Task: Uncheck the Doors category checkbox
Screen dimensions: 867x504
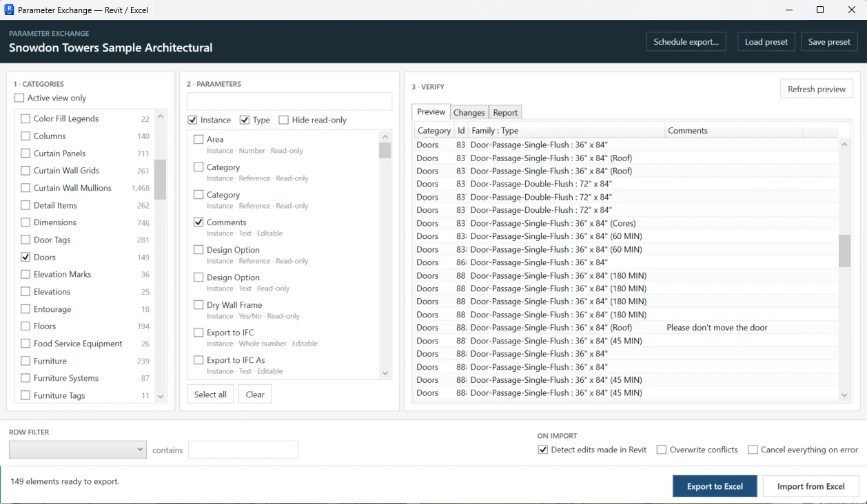Action: (x=25, y=257)
